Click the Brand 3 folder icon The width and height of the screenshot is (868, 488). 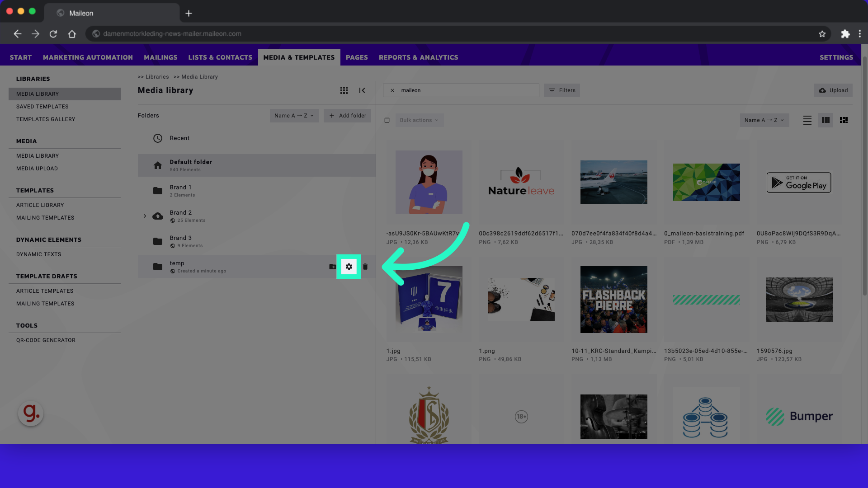157,241
